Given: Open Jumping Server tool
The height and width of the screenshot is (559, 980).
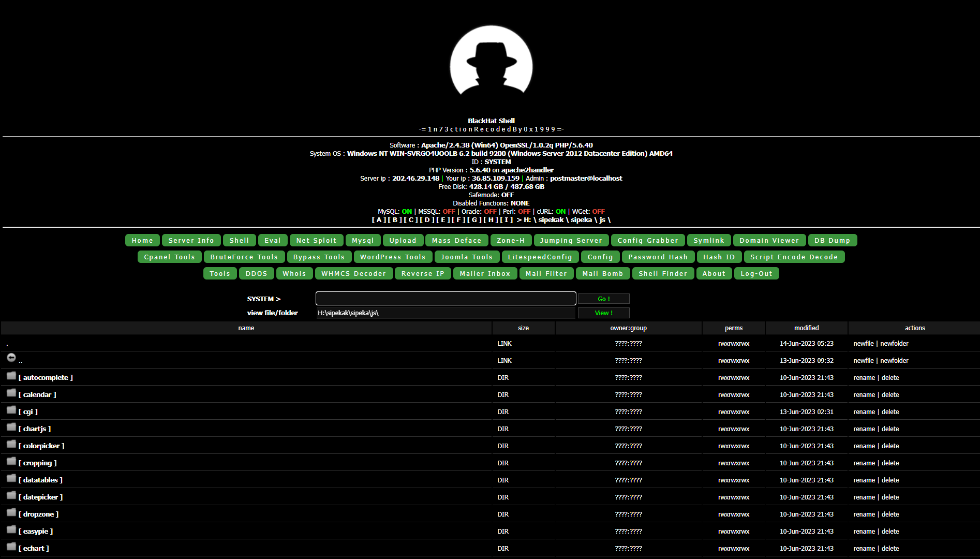Looking at the screenshot, I should (x=571, y=240).
